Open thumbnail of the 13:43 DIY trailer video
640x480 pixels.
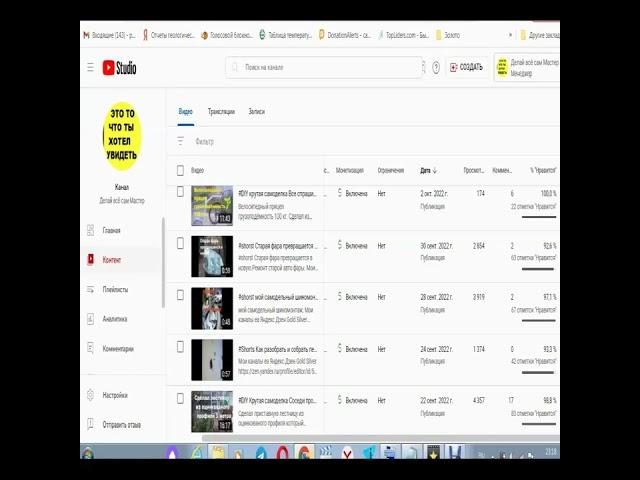[212, 206]
